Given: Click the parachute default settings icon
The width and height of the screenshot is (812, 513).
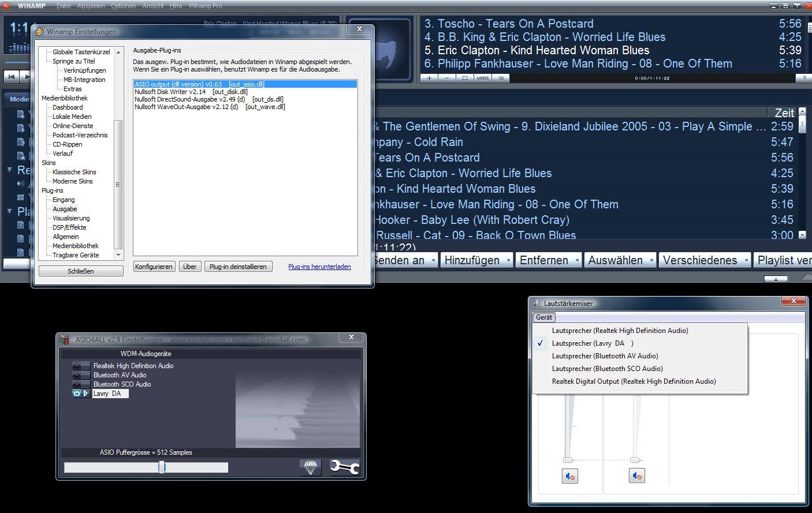Looking at the screenshot, I should pos(311,467).
